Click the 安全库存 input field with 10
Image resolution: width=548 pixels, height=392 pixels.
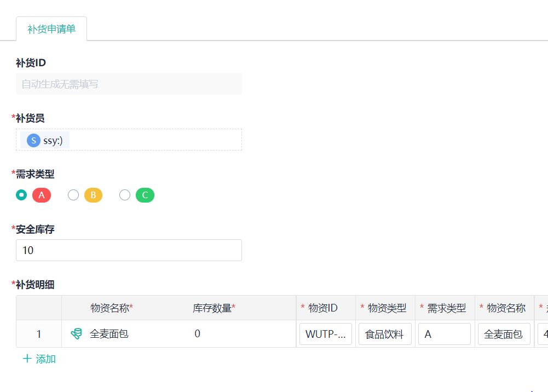pyautogui.click(x=129, y=250)
